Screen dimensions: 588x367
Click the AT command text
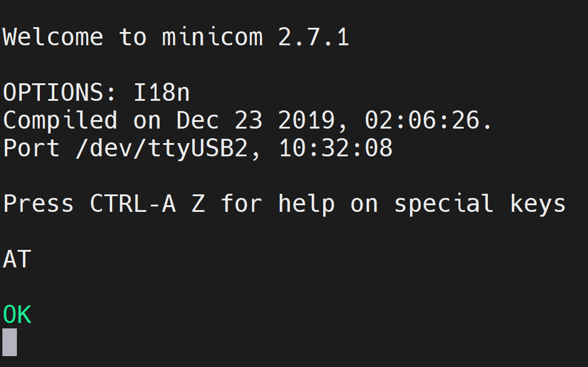coord(17,259)
